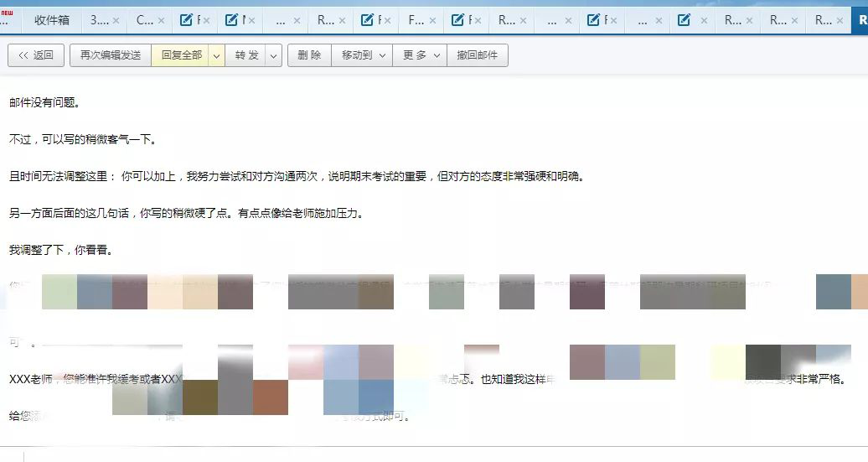Go back using the 返回 button
This screenshot has width=868, height=462.
tap(36, 55)
